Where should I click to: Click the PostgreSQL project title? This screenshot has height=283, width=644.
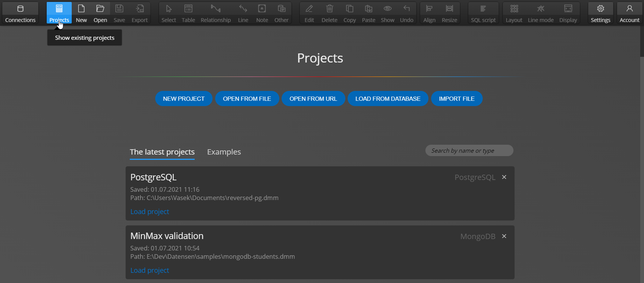(153, 177)
